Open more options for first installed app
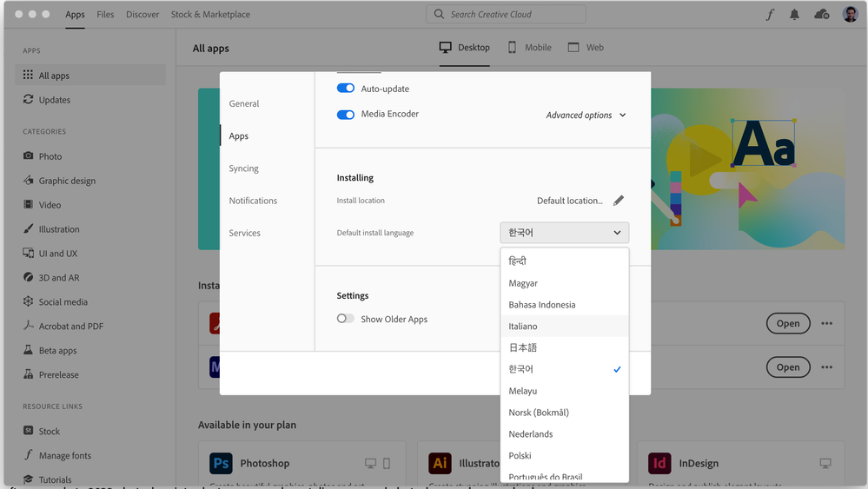Viewport: 868px width, 489px height. click(826, 323)
